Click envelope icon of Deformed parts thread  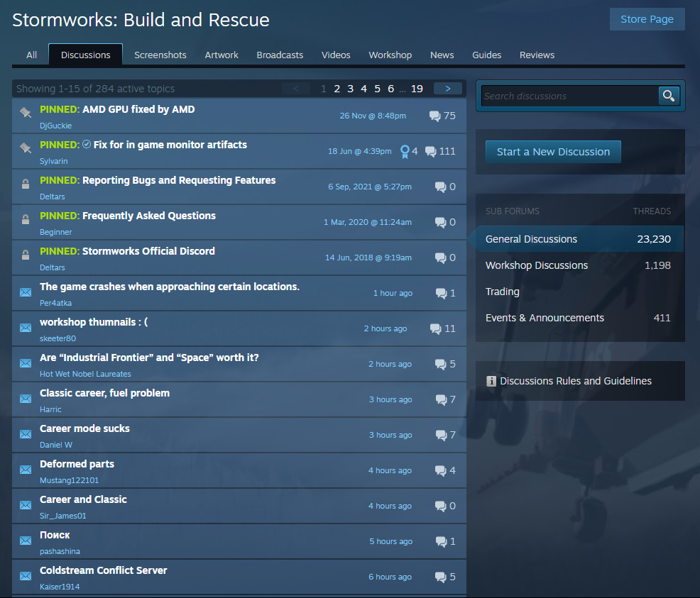coord(26,470)
